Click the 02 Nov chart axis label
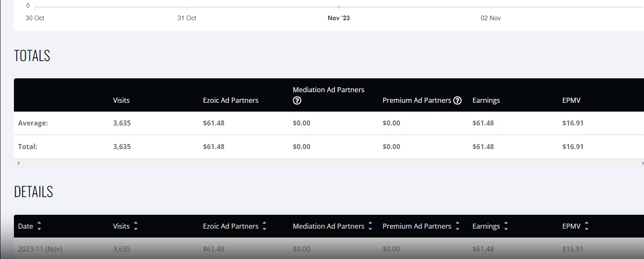 click(491, 18)
